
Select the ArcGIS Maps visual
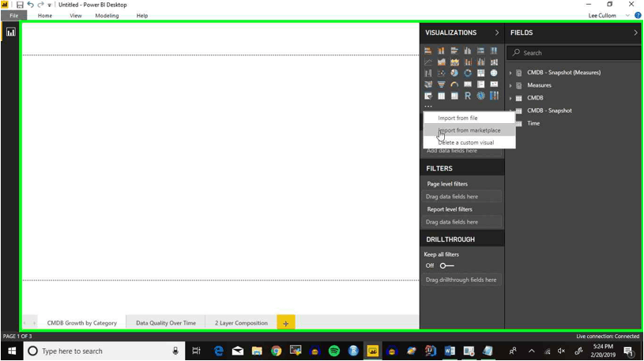point(480,96)
